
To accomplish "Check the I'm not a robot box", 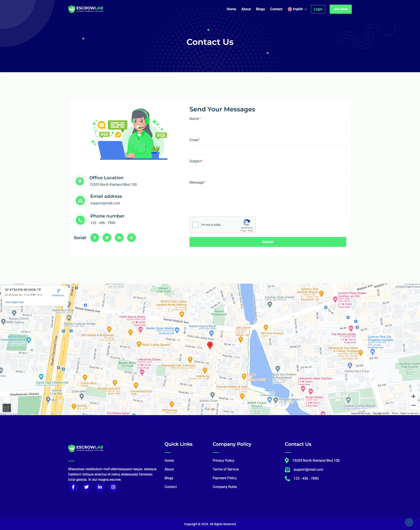I will coord(195,225).
